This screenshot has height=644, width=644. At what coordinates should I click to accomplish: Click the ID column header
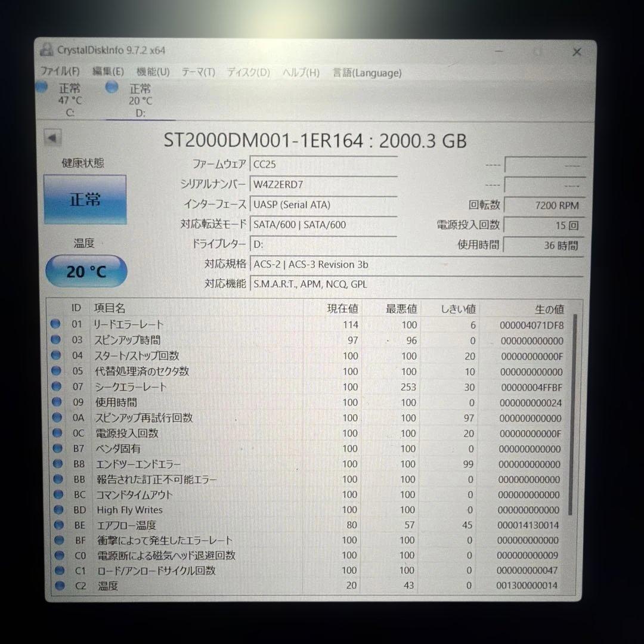click(x=76, y=308)
